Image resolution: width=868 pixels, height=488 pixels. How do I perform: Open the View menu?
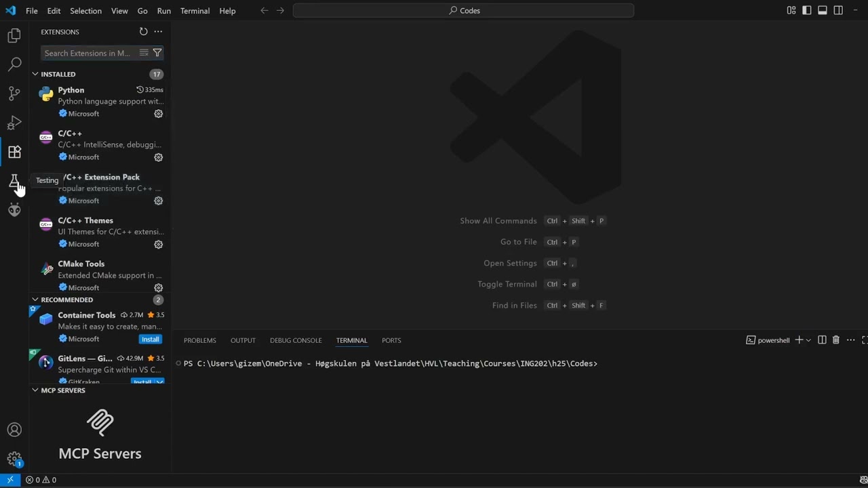coord(119,11)
